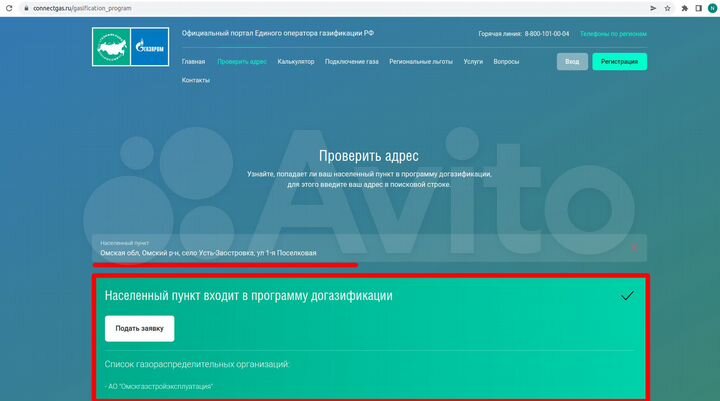
Task: Open the green profile avatar
Action: pyautogui.click(x=713, y=8)
